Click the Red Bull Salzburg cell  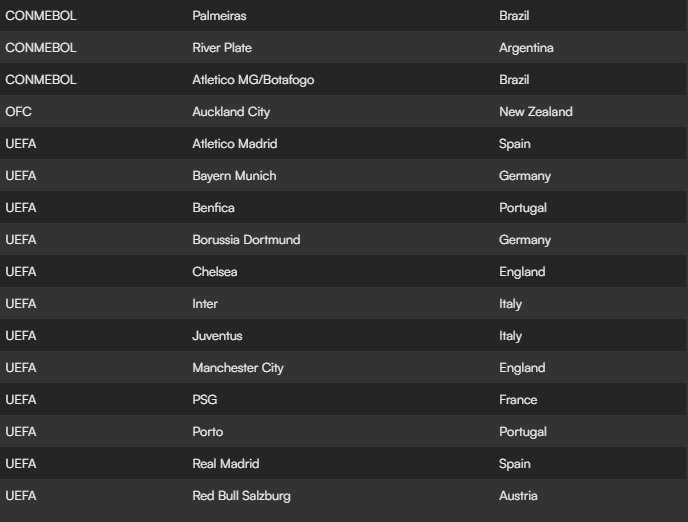pos(241,496)
